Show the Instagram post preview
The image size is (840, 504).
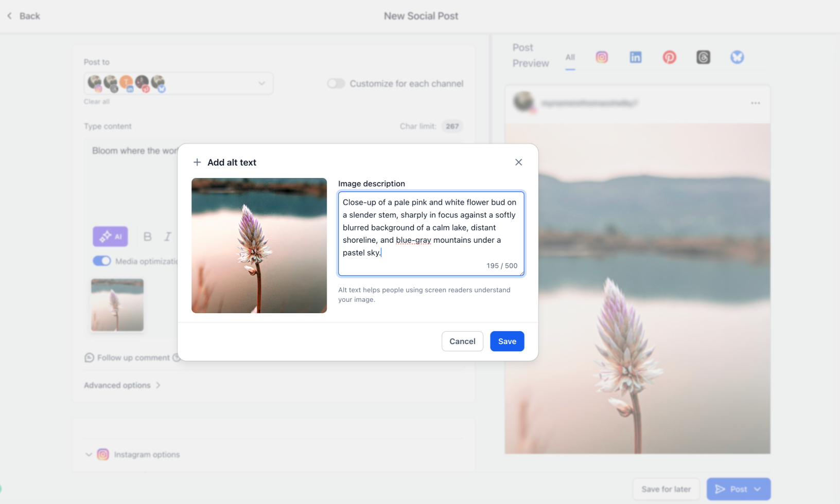pos(602,57)
